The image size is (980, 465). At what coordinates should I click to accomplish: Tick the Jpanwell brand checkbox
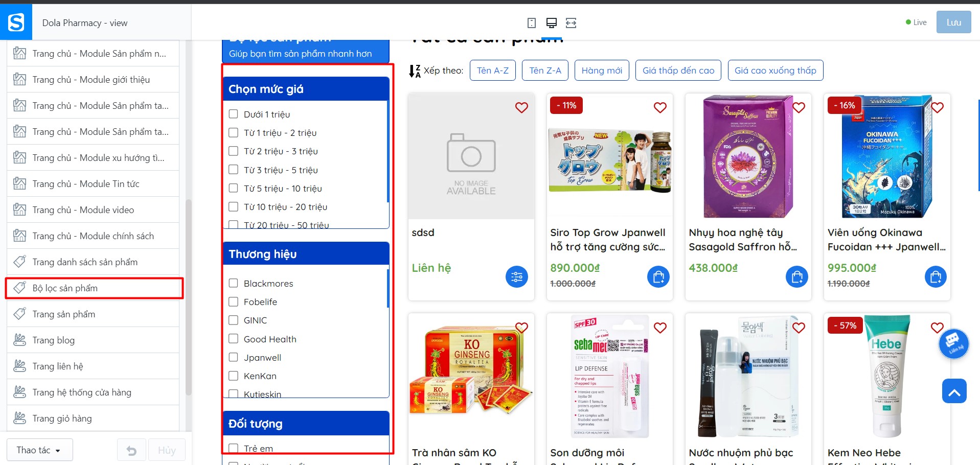[233, 357]
